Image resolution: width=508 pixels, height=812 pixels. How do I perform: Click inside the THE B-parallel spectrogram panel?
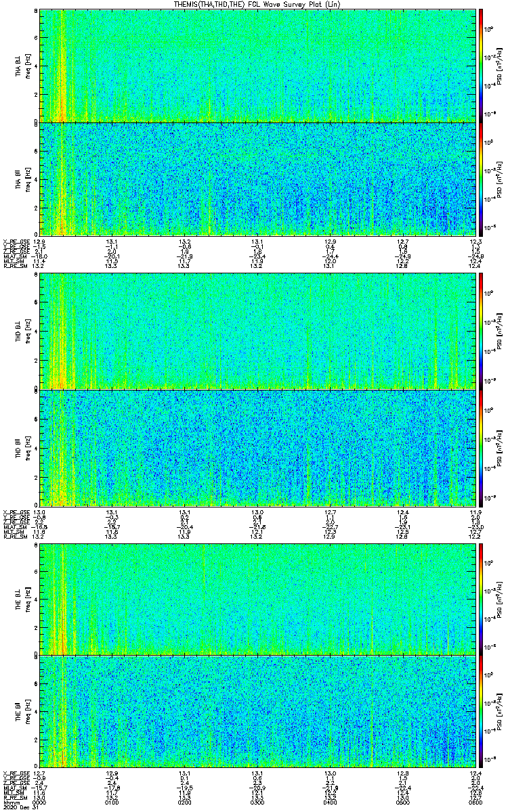[x=257, y=711]
